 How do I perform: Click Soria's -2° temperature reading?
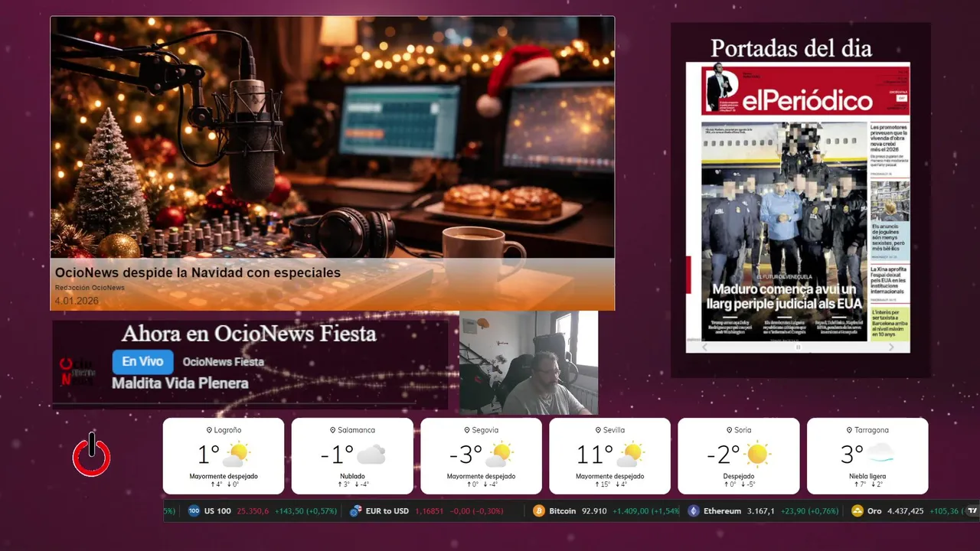(x=724, y=455)
